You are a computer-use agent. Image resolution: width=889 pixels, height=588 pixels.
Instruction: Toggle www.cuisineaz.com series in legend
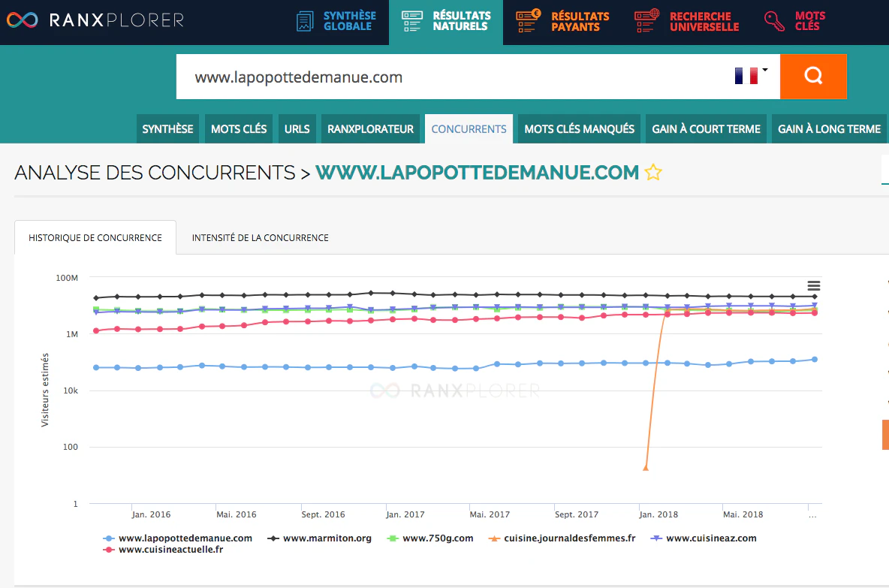point(704,538)
